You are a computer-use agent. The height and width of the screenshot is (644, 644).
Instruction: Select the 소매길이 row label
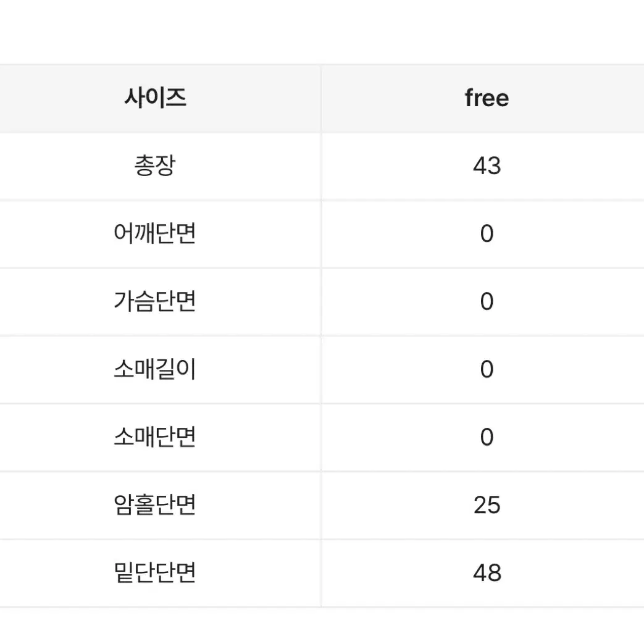[155, 369]
